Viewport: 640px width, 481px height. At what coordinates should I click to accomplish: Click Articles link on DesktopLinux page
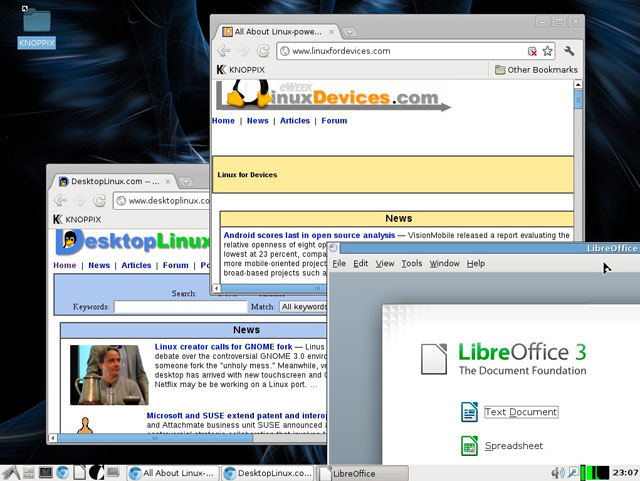click(136, 265)
